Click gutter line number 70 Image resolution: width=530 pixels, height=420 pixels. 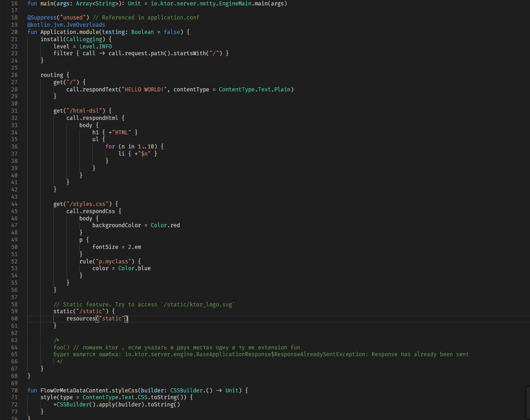click(x=14, y=391)
